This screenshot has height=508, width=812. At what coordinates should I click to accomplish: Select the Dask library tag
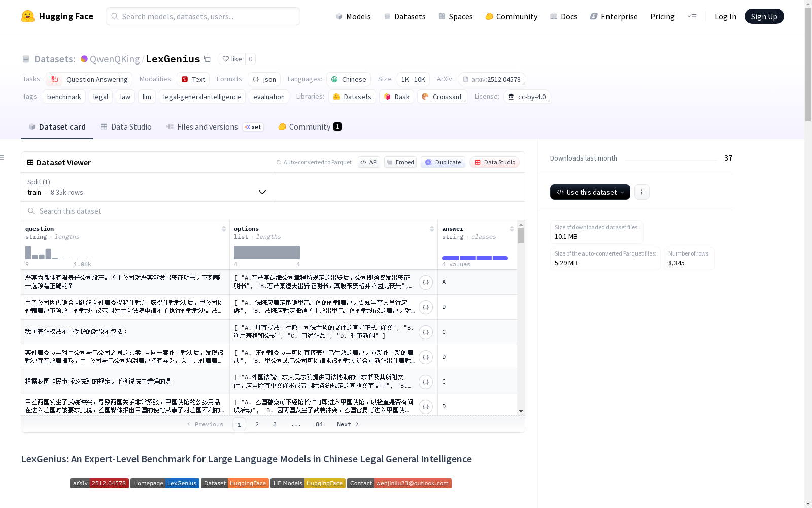397,97
